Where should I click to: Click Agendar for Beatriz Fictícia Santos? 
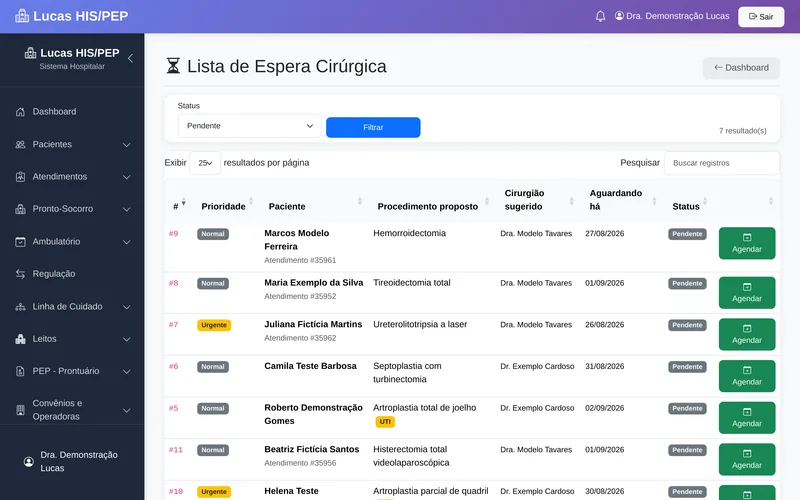[747, 460]
